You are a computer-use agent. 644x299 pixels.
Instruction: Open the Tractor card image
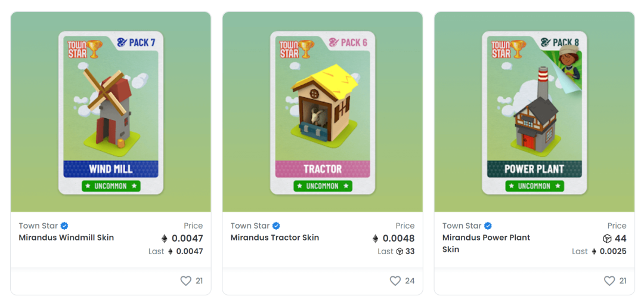(323, 113)
